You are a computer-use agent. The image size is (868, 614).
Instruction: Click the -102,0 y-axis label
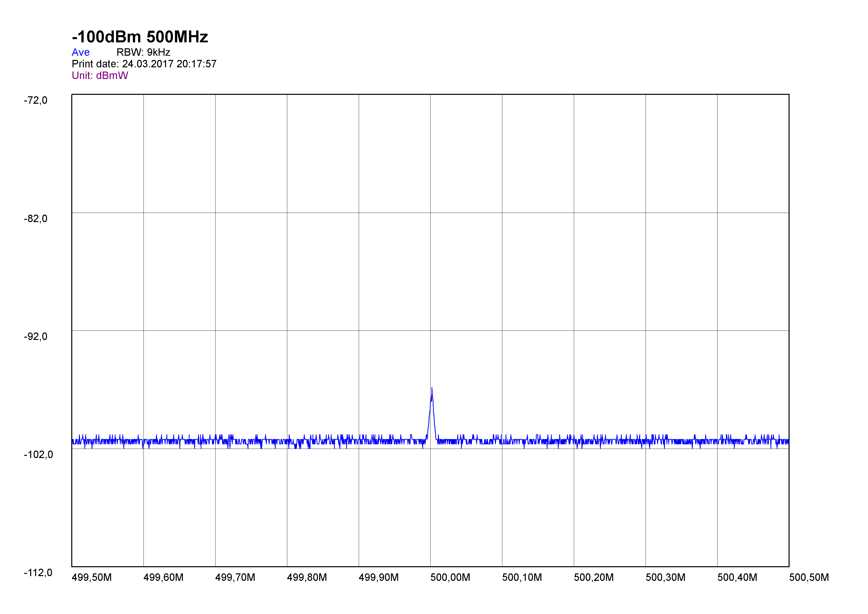click(38, 455)
